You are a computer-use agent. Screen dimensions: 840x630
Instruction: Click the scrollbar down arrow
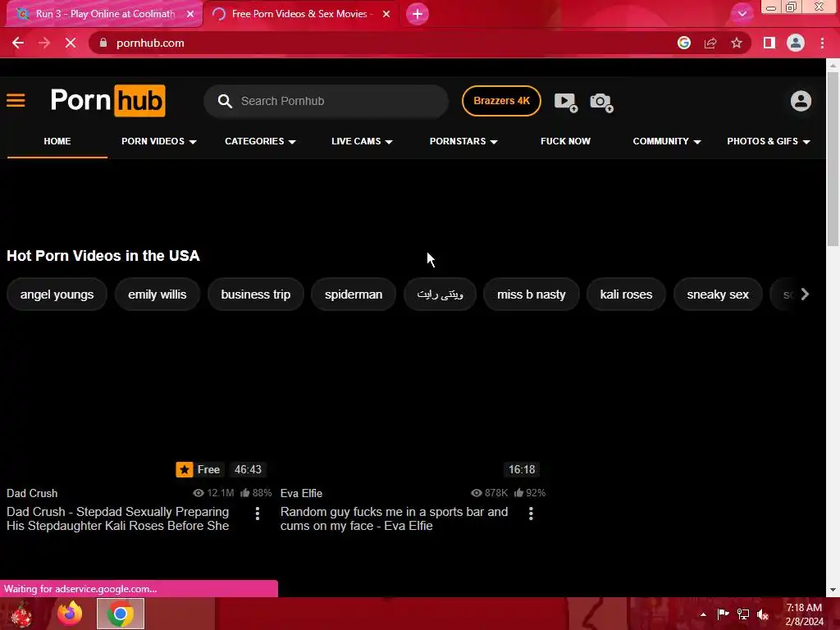point(833,591)
